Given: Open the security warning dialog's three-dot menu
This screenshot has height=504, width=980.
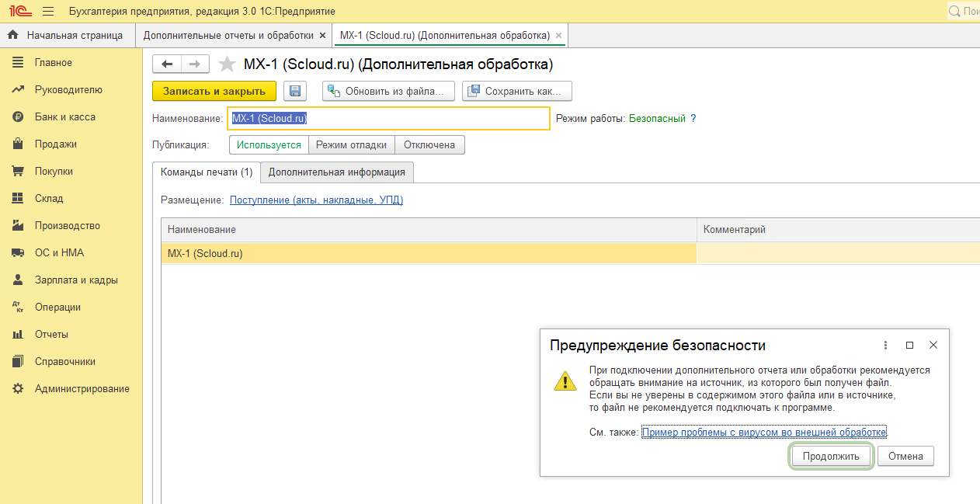Looking at the screenshot, I should (x=886, y=345).
